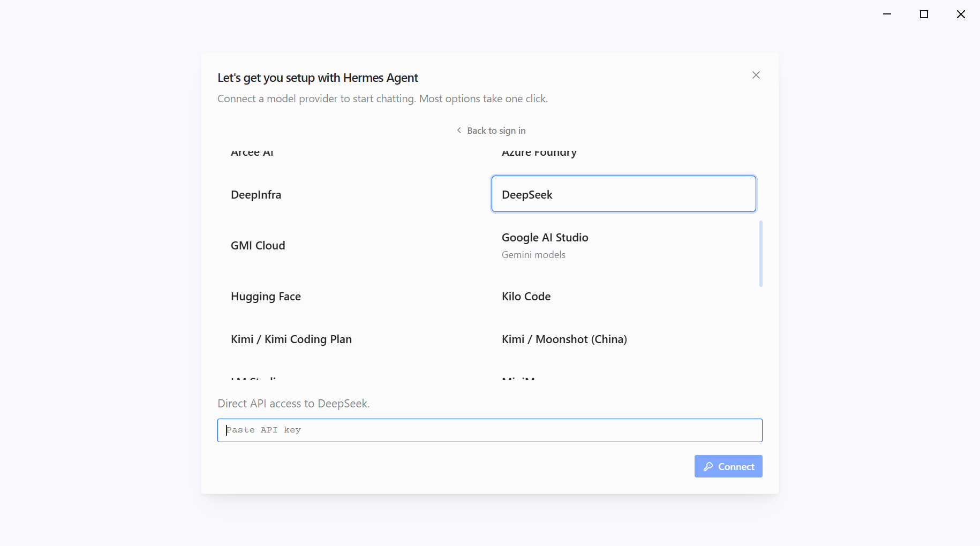The height and width of the screenshot is (546, 980).
Task: Pick GMI Cloud as the provider
Action: (x=353, y=246)
